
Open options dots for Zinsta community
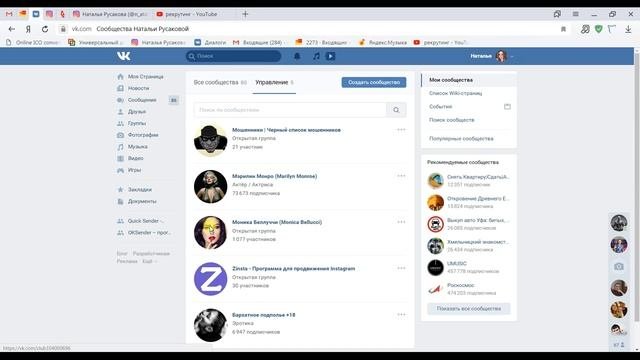click(401, 268)
